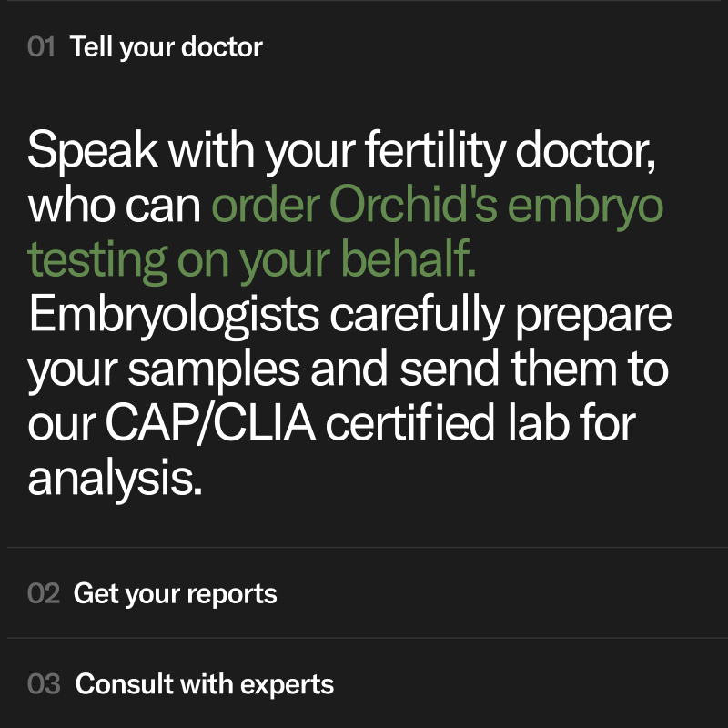Viewport: 728px width, 728px height.
Task: Click 'certified lab for' in the description
Action: [481, 423]
